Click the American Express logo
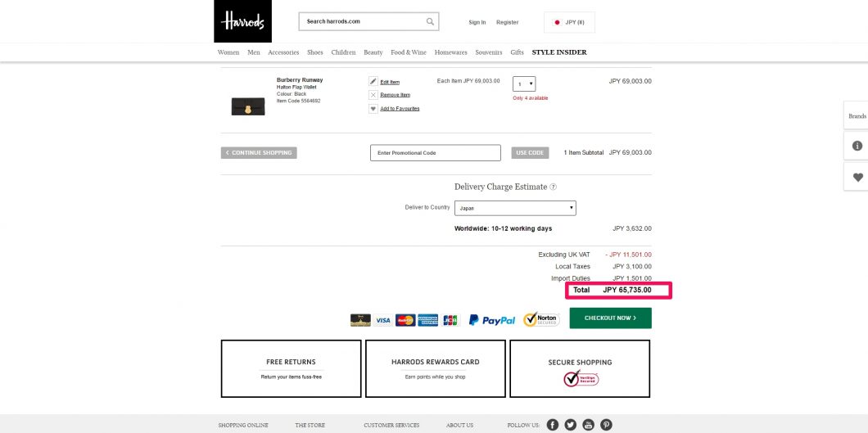This screenshot has height=433, width=868. pos(428,320)
